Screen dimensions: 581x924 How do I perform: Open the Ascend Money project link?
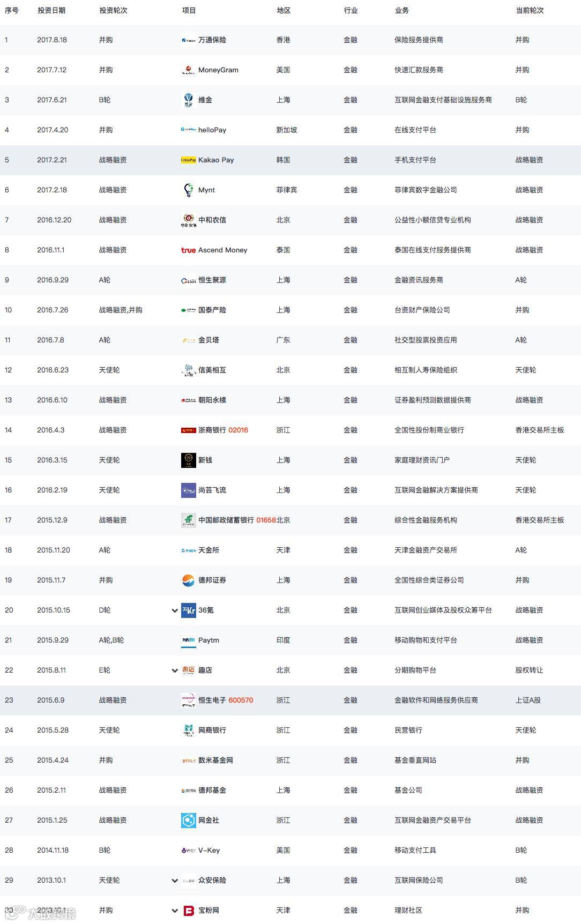click(223, 250)
